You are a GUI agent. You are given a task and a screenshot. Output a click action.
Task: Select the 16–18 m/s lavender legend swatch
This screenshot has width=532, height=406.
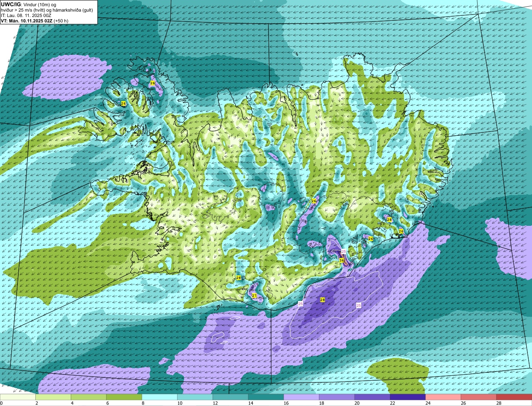pos(302,397)
